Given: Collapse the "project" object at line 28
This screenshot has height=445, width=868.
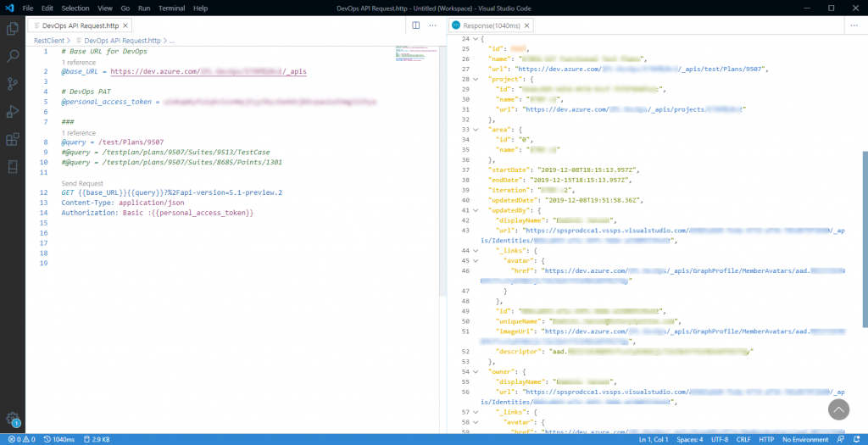Looking at the screenshot, I should coord(475,79).
